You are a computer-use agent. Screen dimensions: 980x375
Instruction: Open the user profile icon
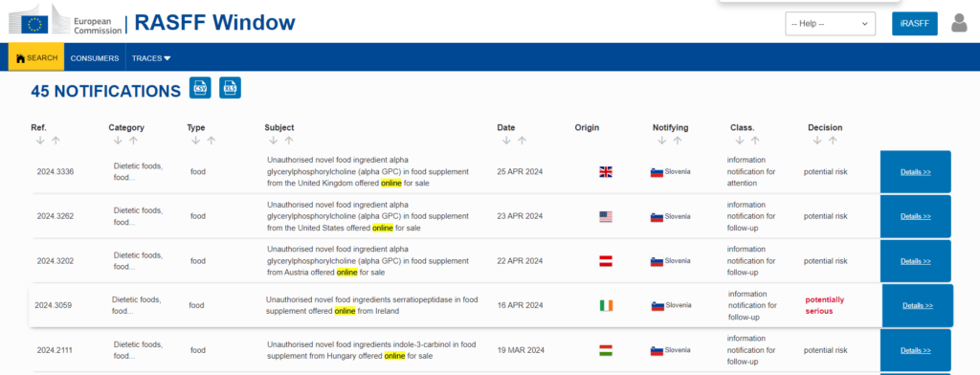[959, 23]
